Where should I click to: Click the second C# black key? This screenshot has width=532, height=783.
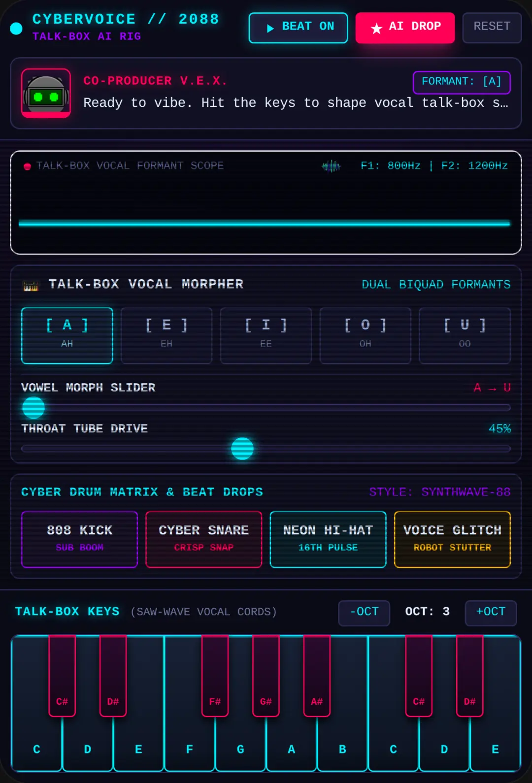click(419, 676)
